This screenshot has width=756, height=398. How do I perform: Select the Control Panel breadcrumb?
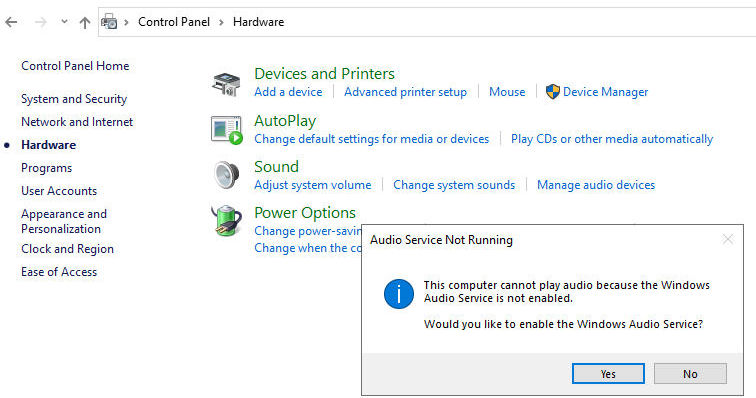174,22
